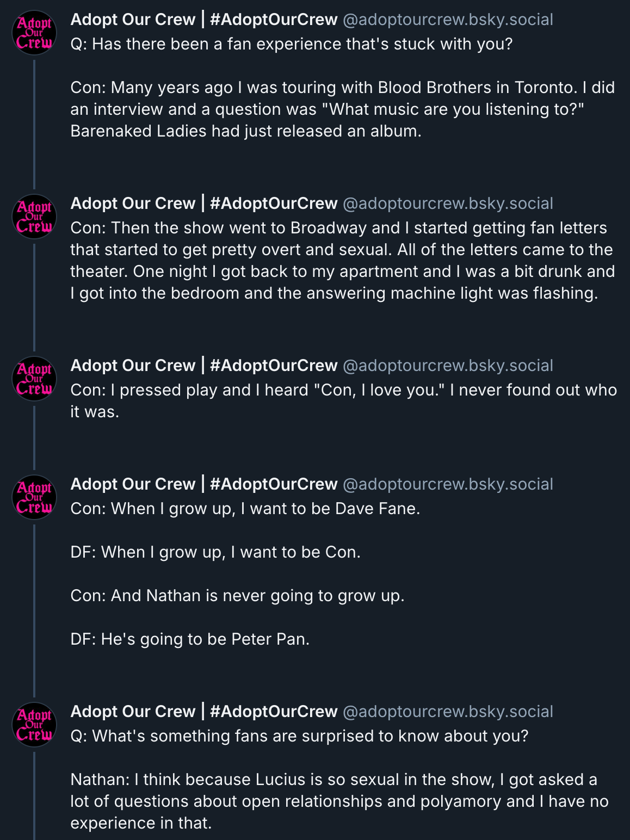The height and width of the screenshot is (840, 630).
Task: Click the handle on the Blood Brothers Toronto post
Action: [448, 20]
